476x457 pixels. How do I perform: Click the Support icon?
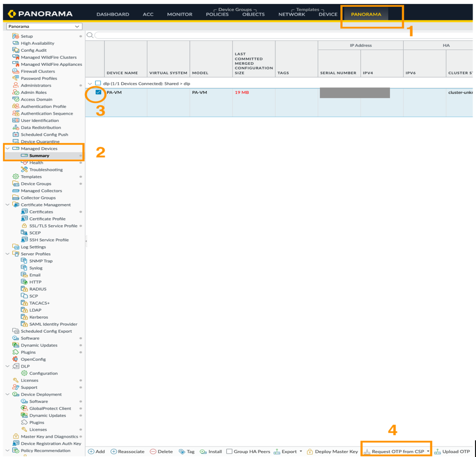coord(15,387)
